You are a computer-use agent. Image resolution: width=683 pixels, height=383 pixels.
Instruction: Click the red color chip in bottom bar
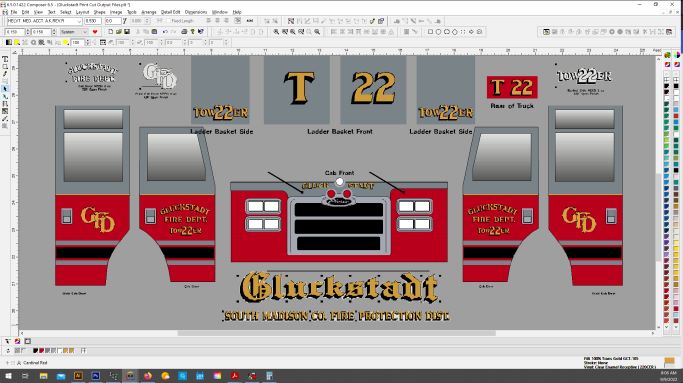click(x=41, y=350)
